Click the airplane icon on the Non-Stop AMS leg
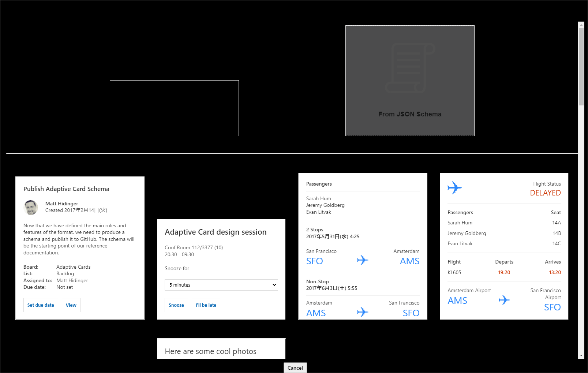This screenshot has height=373, width=588. (362, 312)
